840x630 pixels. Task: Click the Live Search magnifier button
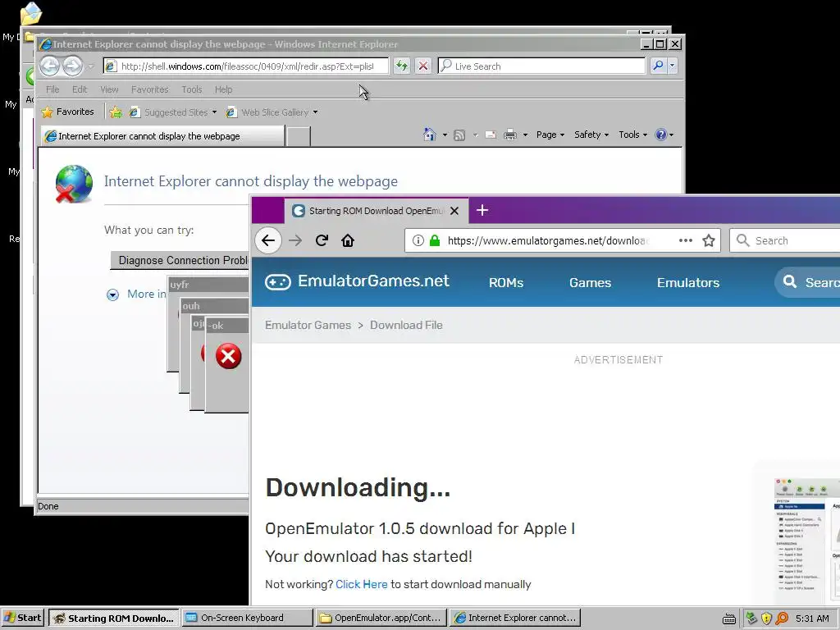658,66
